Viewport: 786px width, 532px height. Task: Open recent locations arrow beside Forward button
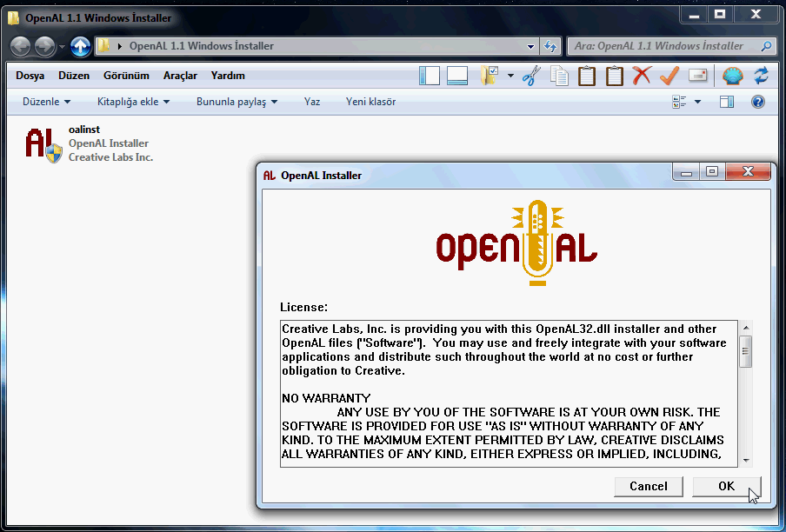click(x=62, y=47)
